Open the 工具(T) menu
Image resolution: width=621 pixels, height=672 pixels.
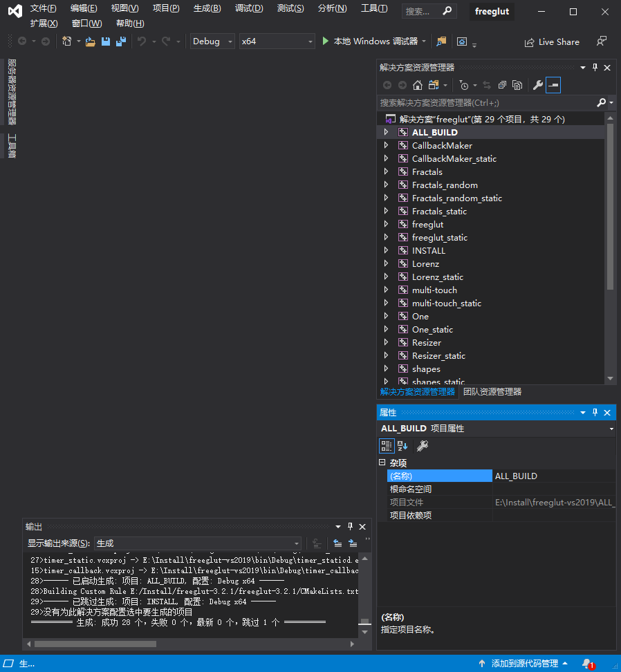[374, 8]
